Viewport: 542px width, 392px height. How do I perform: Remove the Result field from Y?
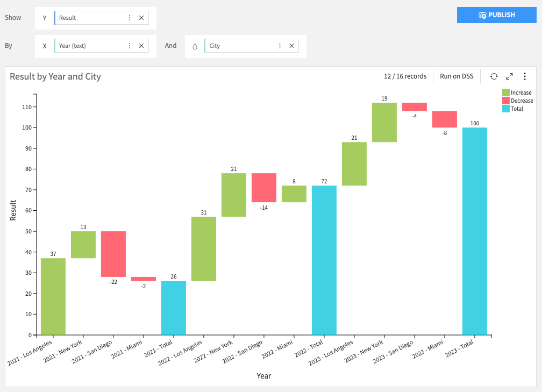pos(141,18)
